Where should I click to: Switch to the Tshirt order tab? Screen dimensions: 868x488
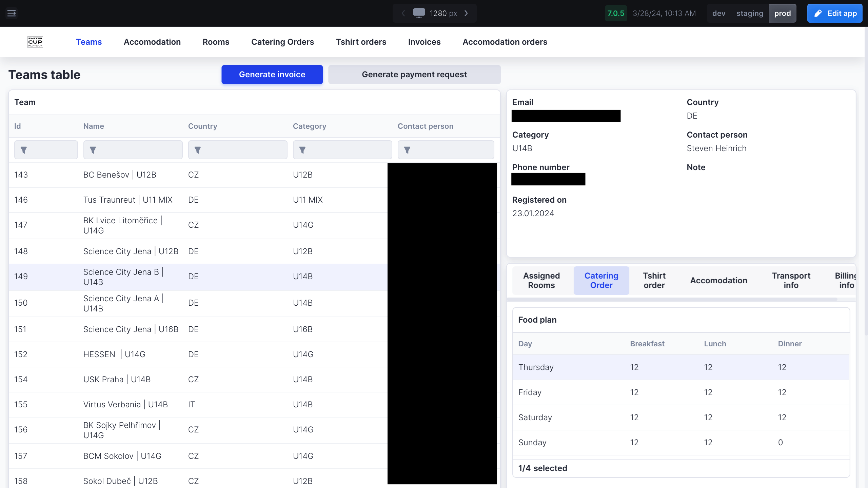[x=654, y=280]
